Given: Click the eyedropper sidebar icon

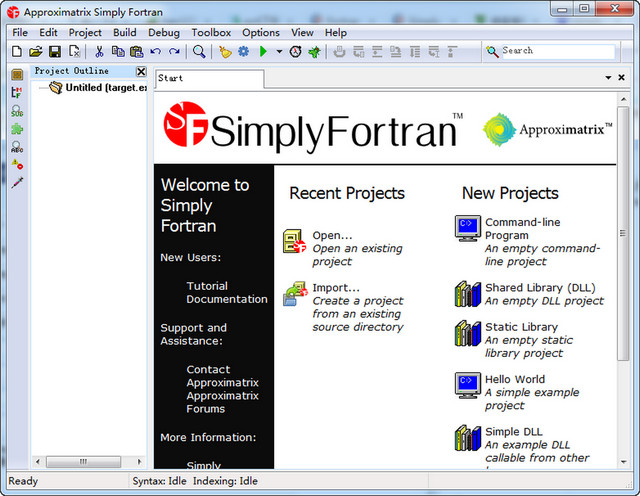Looking at the screenshot, I should click(x=17, y=182).
